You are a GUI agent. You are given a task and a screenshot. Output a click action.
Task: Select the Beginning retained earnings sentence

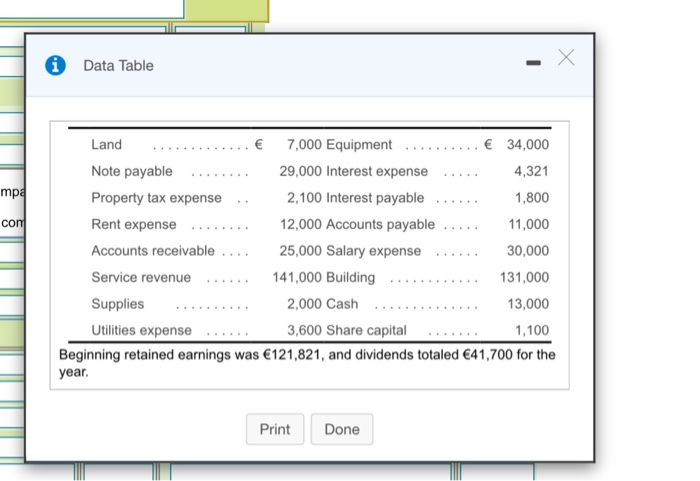(307, 363)
